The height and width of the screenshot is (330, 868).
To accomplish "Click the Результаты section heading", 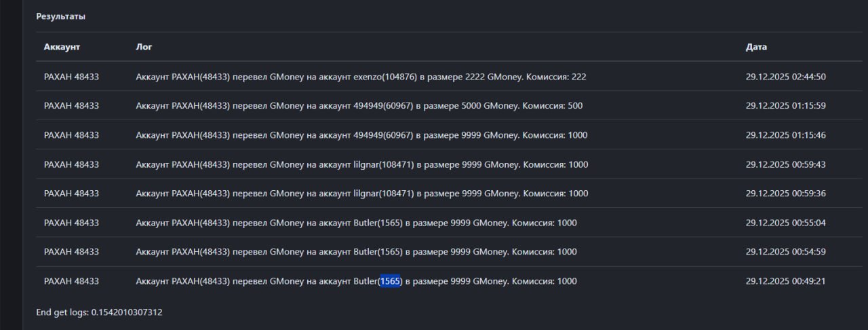I will (61, 16).
